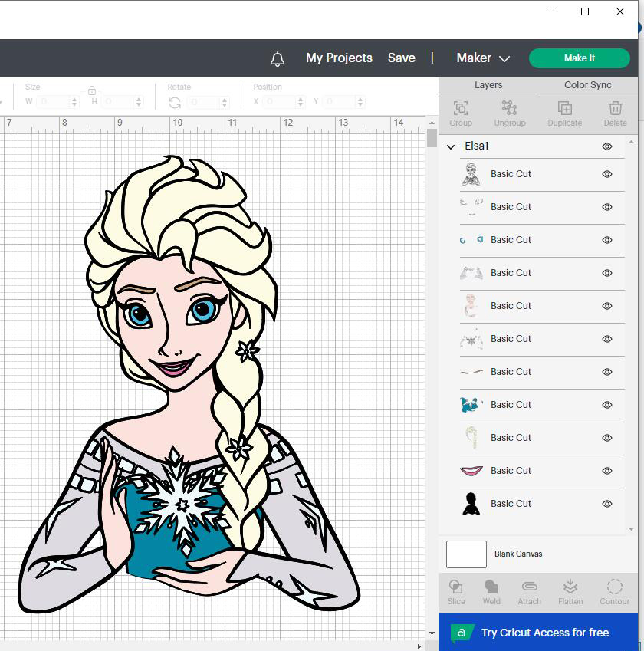Open the Maker machine dropdown
644x651 pixels.
[483, 58]
